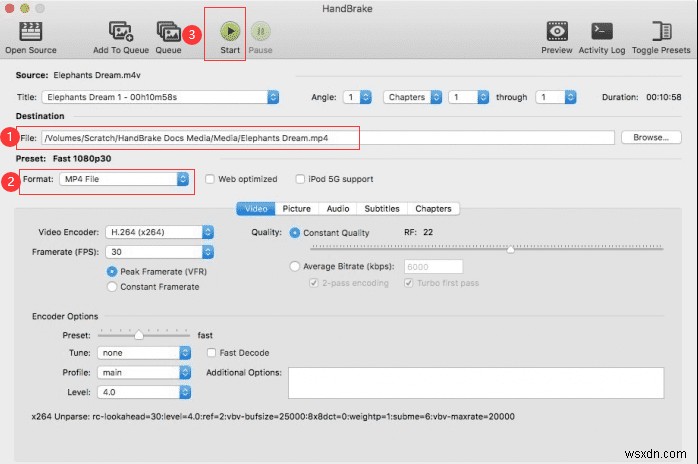This screenshot has width=698, height=464.
Task: Click the Pause toolbar icon
Action: pos(260,31)
